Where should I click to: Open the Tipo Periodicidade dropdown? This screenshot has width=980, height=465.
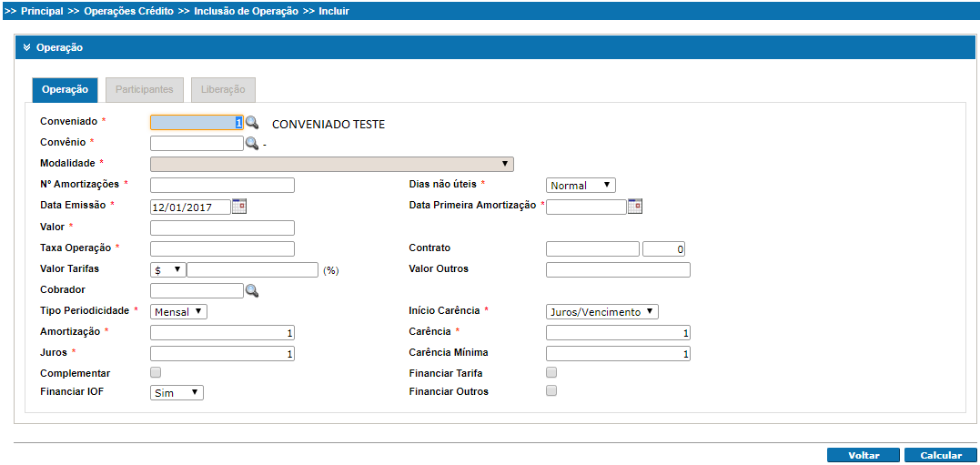point(179,311)
